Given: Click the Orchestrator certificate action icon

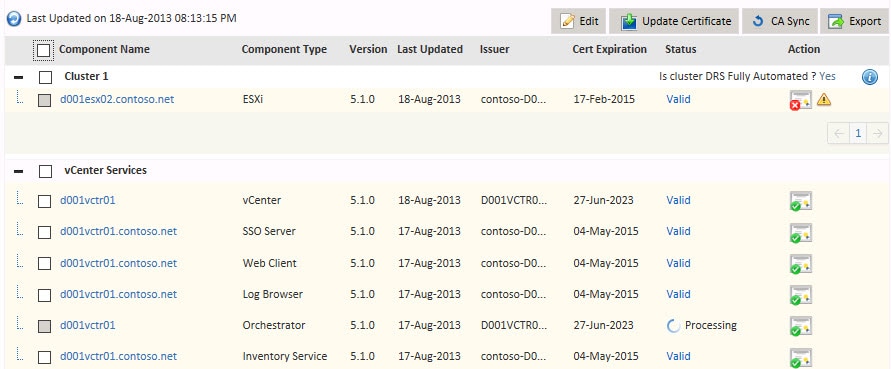Looking at the screenshot, I should point(801,326).
